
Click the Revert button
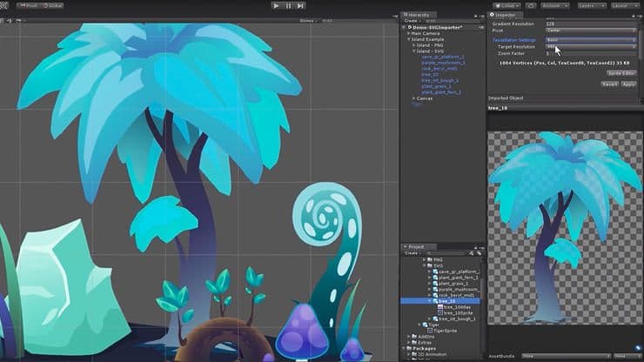point(609,84)
